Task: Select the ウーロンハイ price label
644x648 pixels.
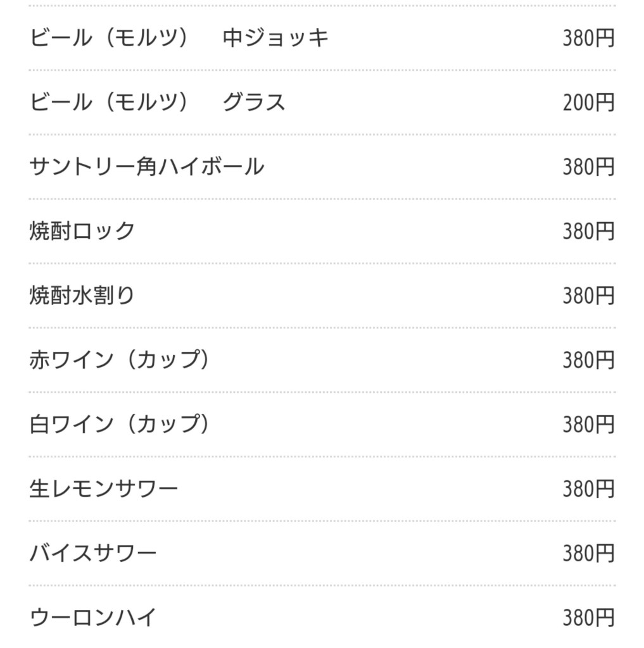Action: tap(588, 617)
